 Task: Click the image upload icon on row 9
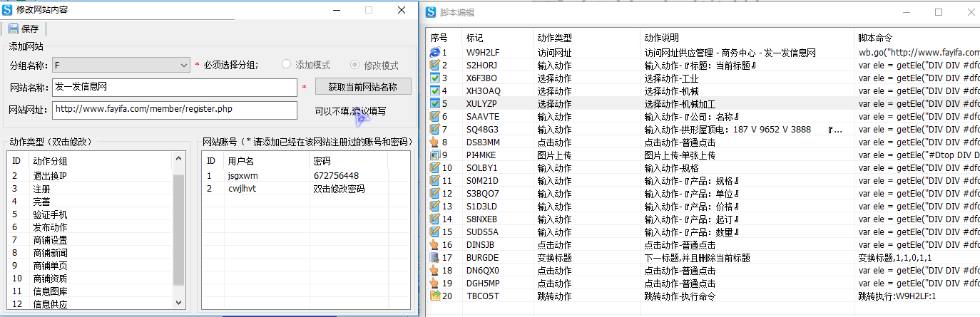[435, 155]
